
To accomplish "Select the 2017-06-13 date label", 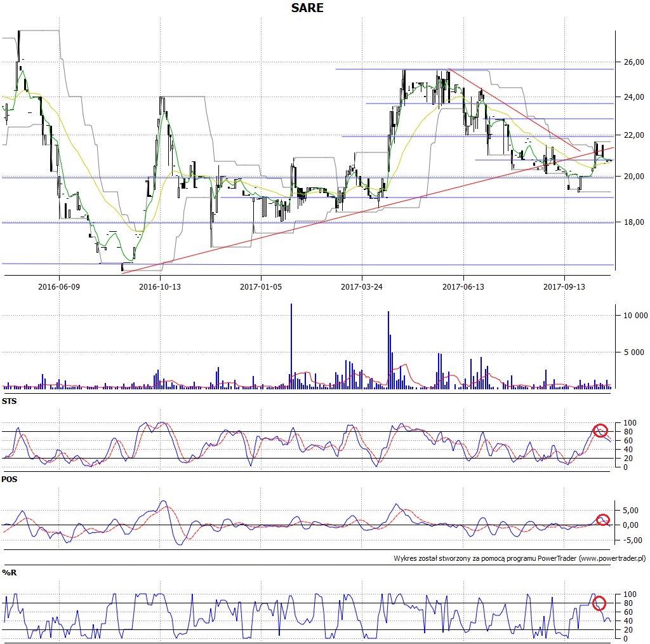I will (463, 286).
